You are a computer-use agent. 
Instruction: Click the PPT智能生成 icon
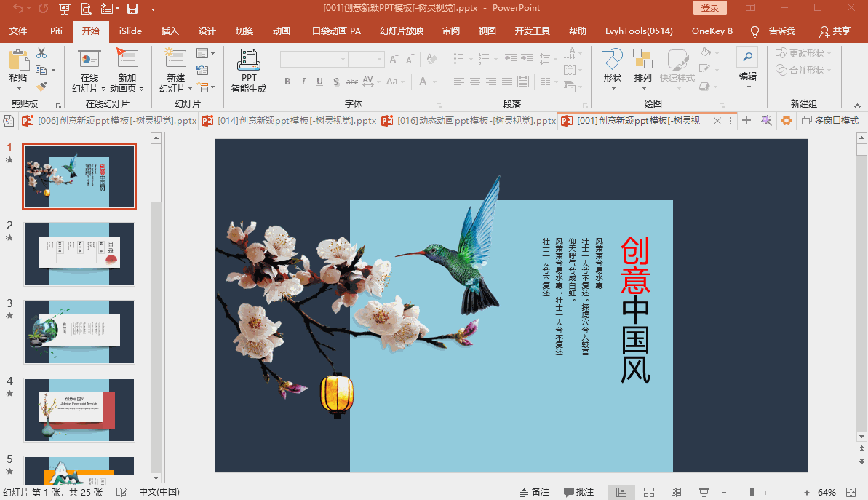[249, 60]
